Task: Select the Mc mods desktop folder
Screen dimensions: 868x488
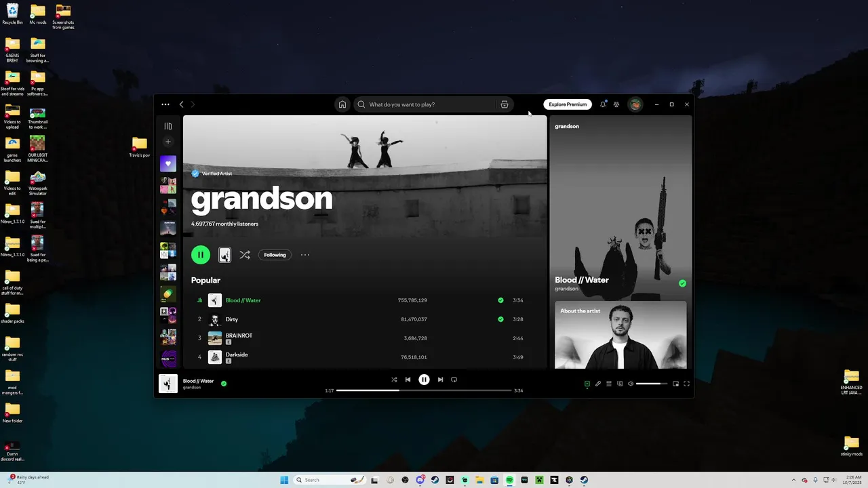Action: [x=38, y=14]
